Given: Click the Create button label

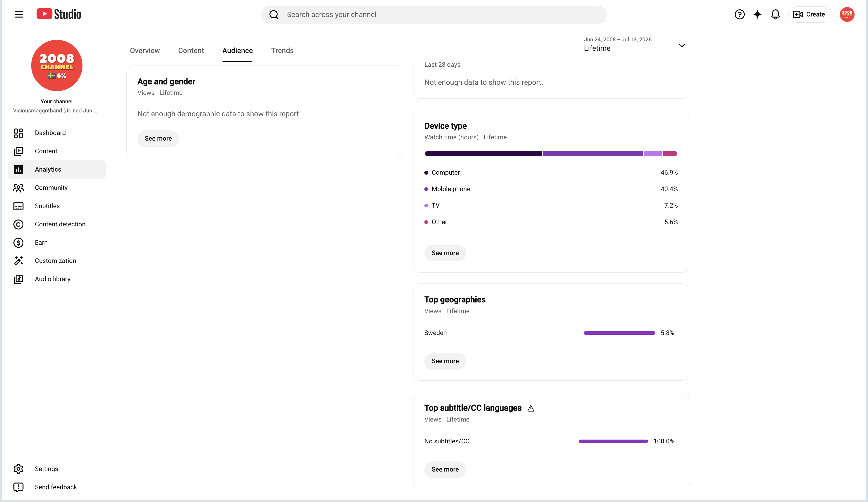Looking at the screenshot, I should (815, 14).
